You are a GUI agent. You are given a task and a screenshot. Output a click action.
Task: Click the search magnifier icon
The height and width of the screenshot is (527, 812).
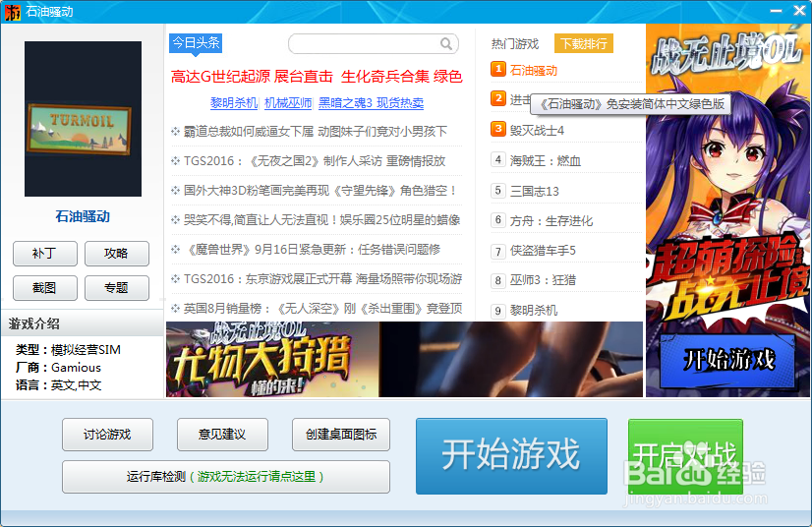tap(446, 44)
